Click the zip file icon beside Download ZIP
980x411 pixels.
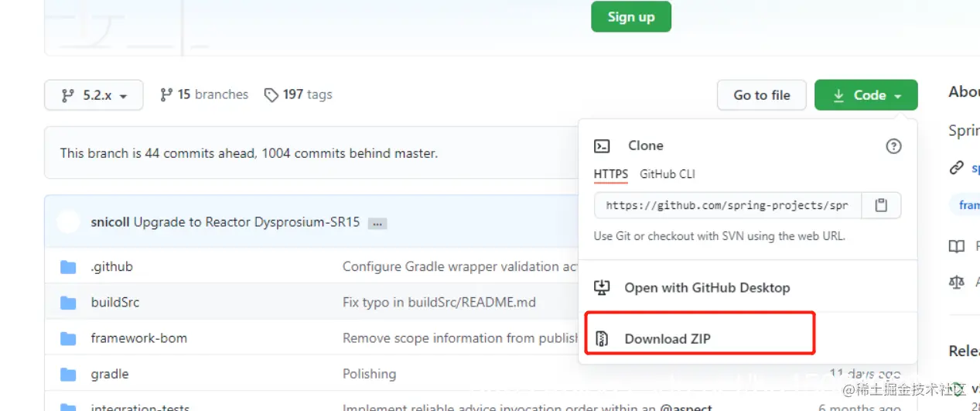[x=602, y=339]
